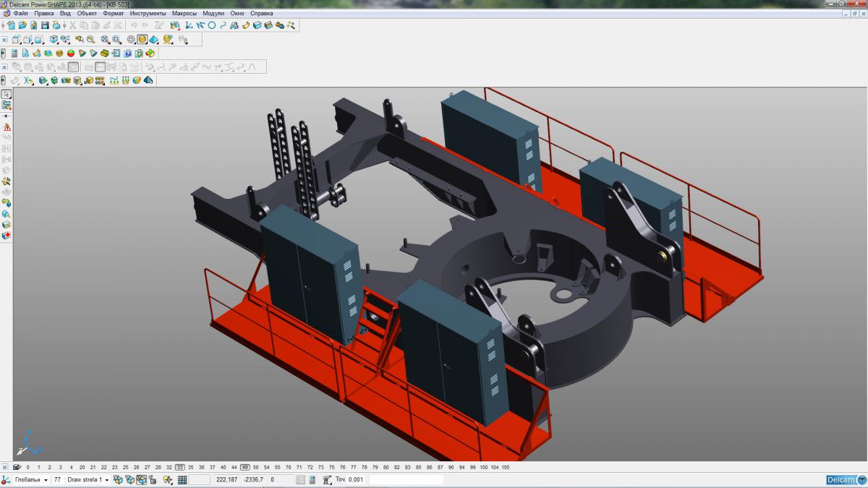Open Правка menu

[x=44, y=13]
